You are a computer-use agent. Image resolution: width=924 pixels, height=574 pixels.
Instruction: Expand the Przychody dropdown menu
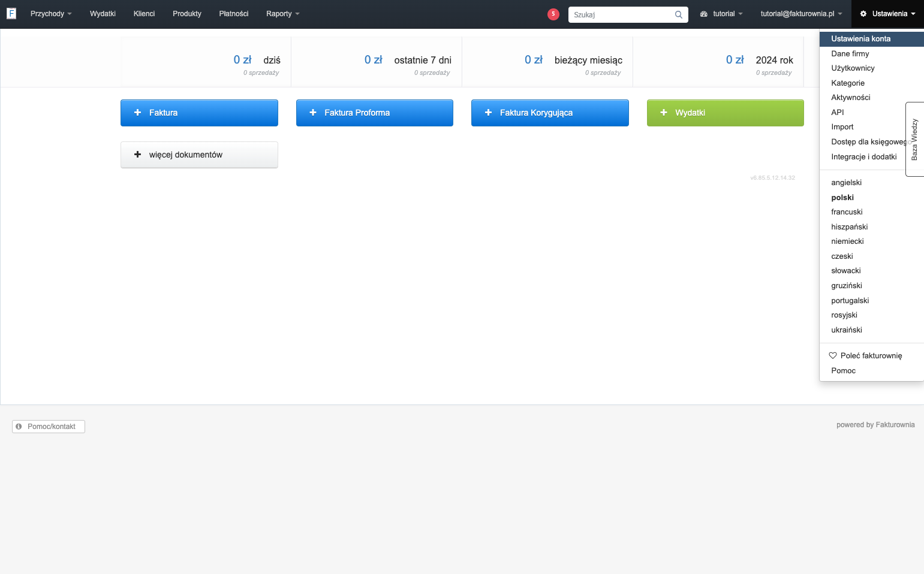(x=51, y=14)
